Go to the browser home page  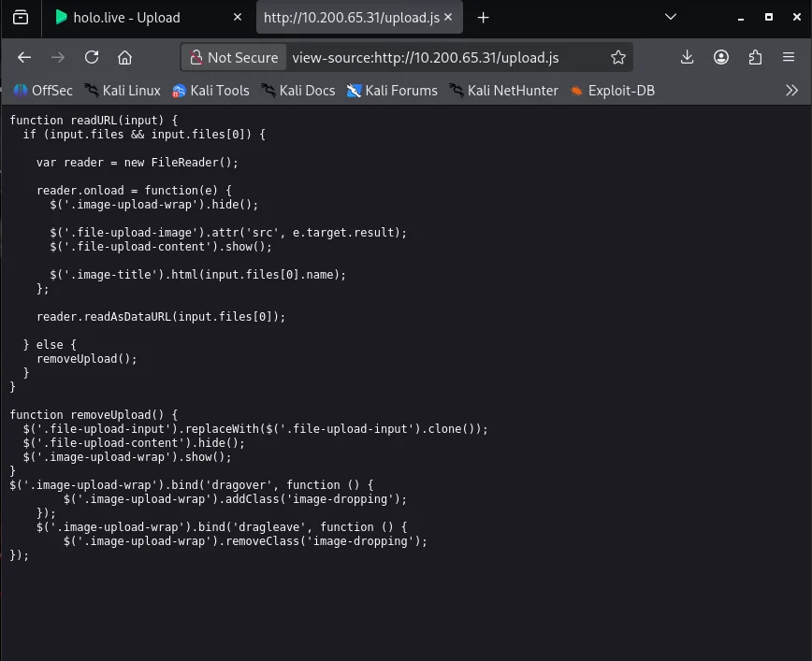tap(124, 57)
